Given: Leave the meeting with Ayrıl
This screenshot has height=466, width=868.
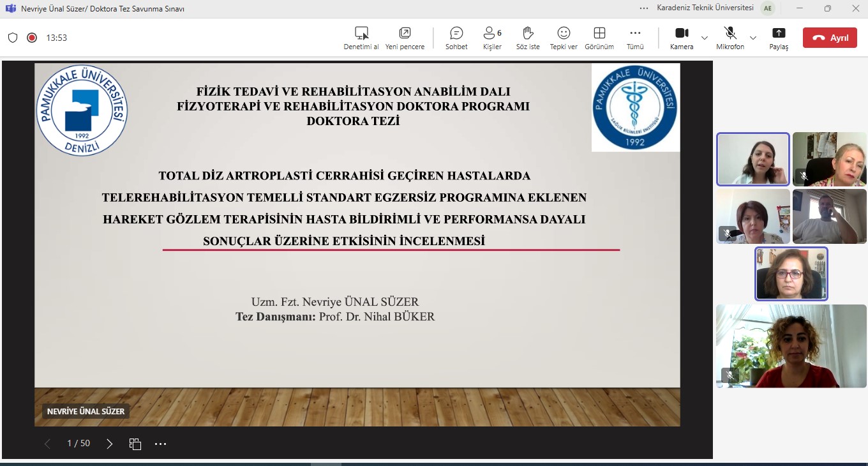Looking at the screenshot, I should pyautogui.click(x=830, y=38).
